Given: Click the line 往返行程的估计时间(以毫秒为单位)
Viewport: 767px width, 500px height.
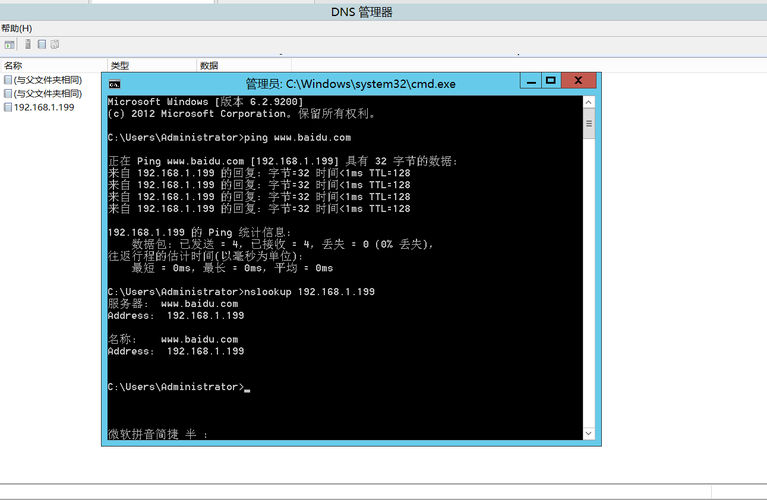Looking at the screenshot, I should pyautogui.click(x=205, y=256).
